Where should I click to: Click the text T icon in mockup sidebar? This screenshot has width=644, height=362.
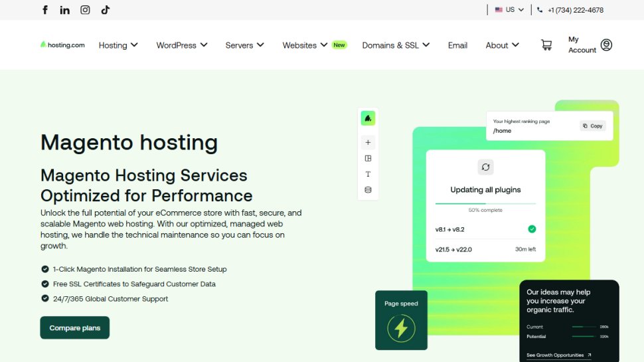(x=368, y=174)
